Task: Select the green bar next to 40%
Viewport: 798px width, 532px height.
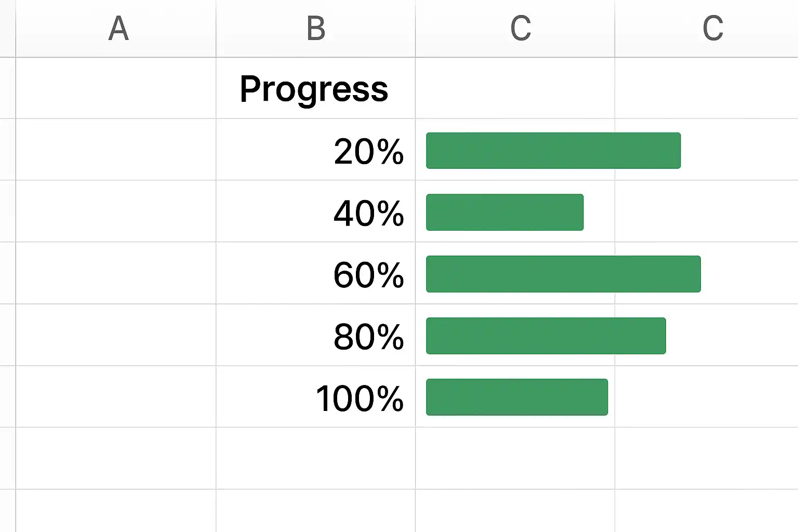Action: point(504,212)
